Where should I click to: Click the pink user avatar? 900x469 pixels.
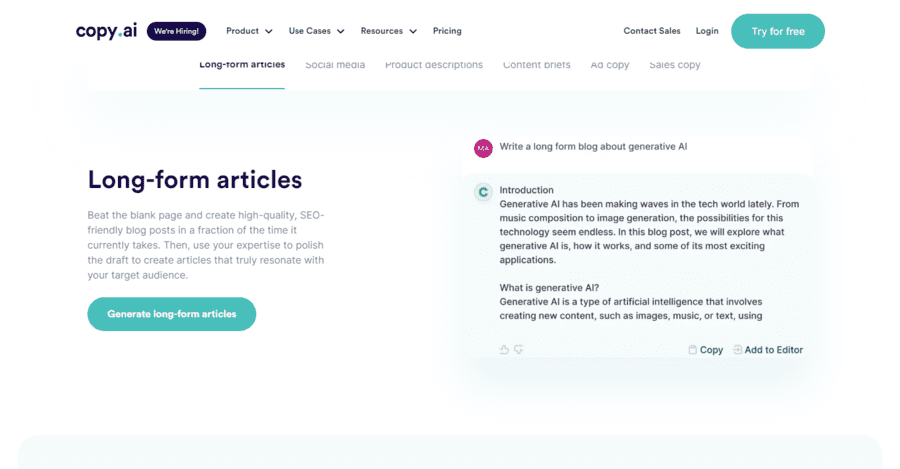(x=483, y=148)
